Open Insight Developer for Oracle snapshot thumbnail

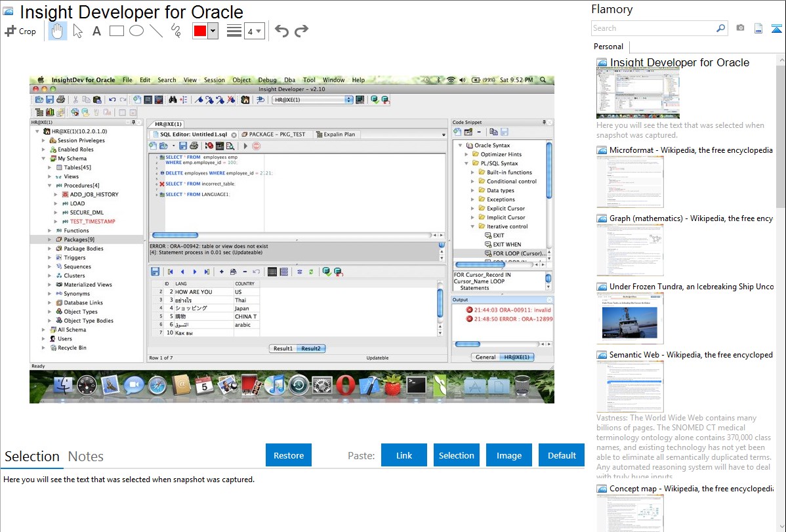638,93
